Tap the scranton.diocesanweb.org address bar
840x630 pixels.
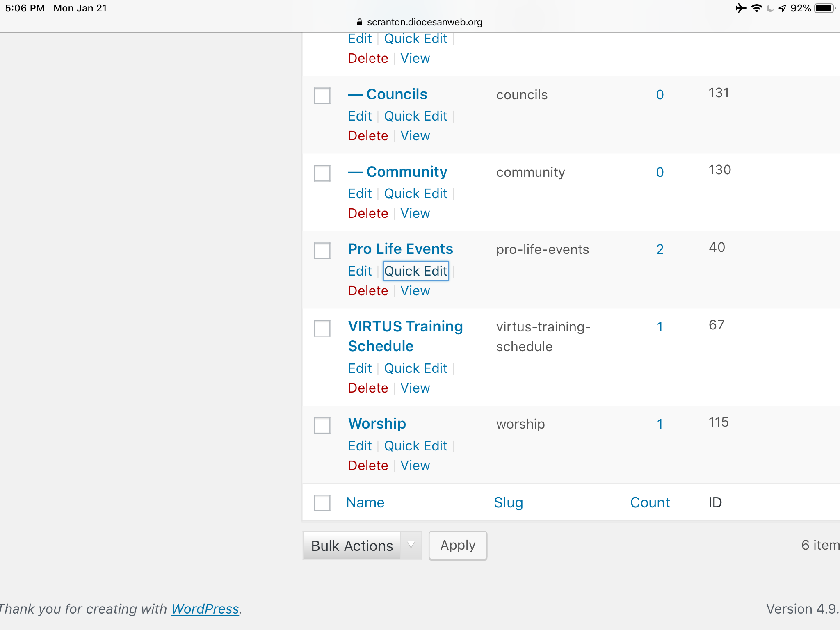point(424,22)
